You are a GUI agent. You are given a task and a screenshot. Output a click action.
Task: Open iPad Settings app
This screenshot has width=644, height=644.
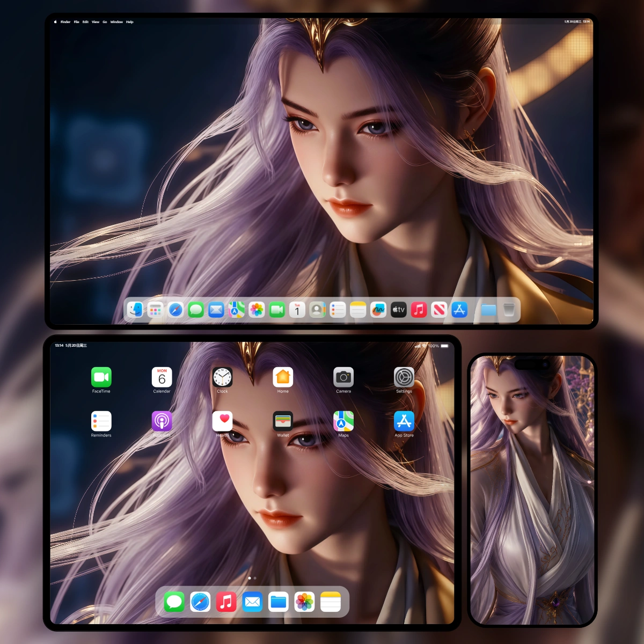point(404,377)
